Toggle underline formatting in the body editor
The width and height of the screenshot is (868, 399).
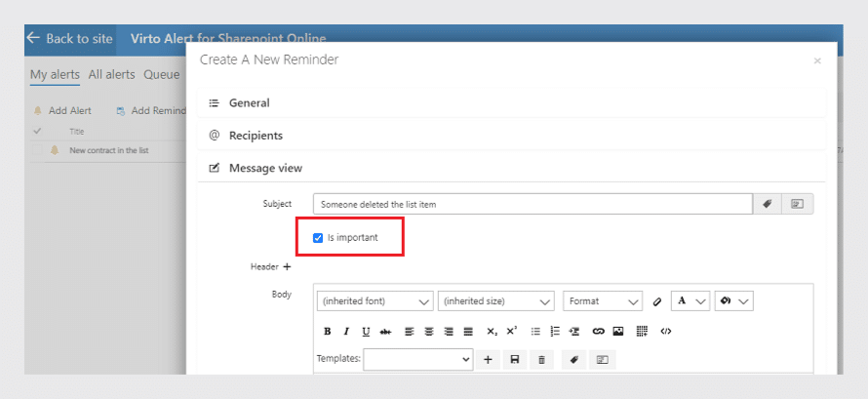click(x=366, y=332)
